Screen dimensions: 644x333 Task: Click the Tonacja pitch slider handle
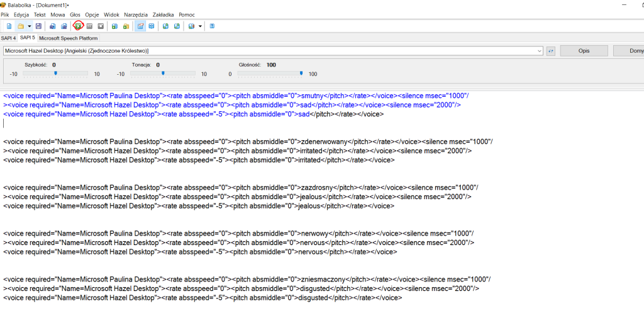tap(163, 74)
